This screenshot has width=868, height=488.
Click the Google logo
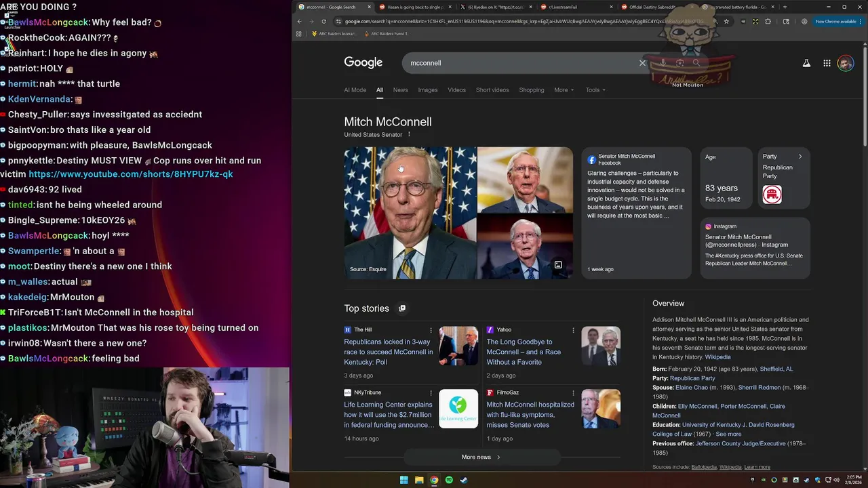[363, 62]
